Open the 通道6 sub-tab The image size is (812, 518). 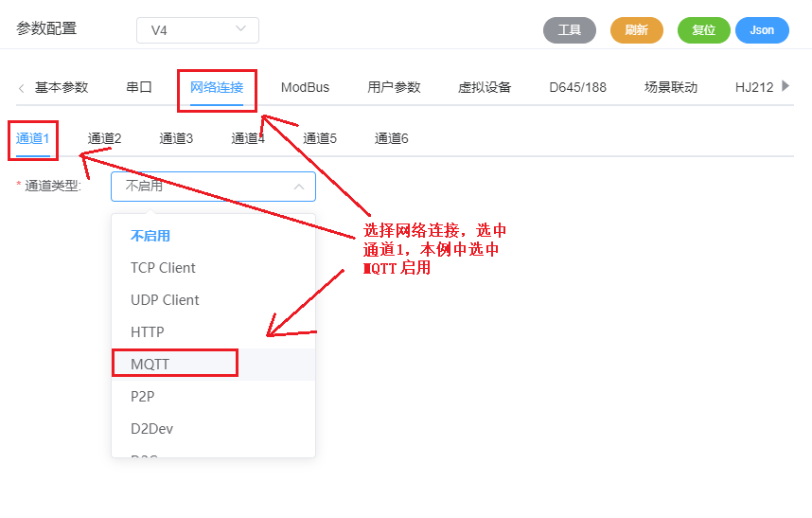[392, 138]
